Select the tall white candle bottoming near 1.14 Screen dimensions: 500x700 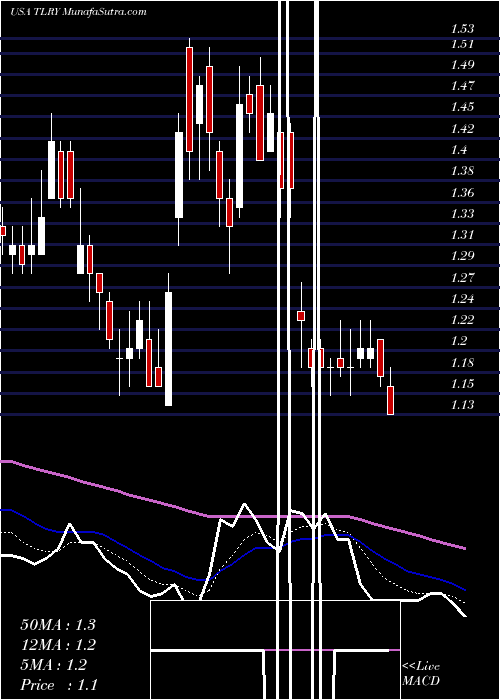pos(168,349)
